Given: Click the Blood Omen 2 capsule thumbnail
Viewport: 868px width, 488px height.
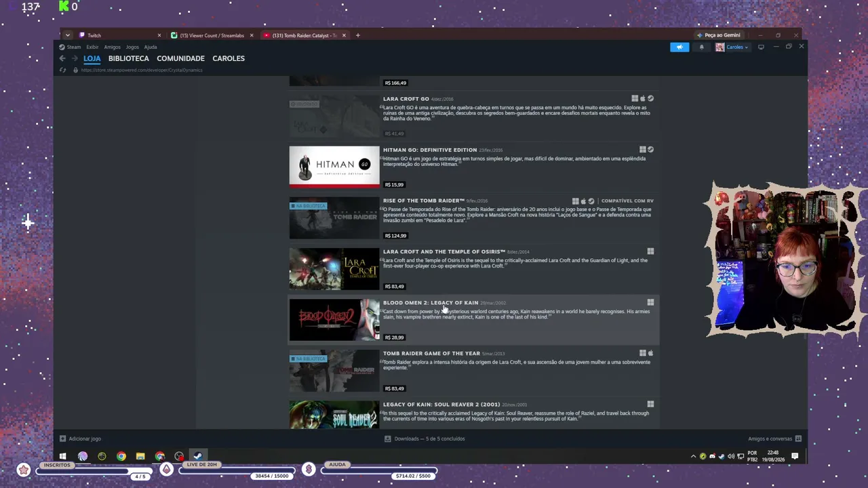Looking at the screenshot, I should coord(334,319).
